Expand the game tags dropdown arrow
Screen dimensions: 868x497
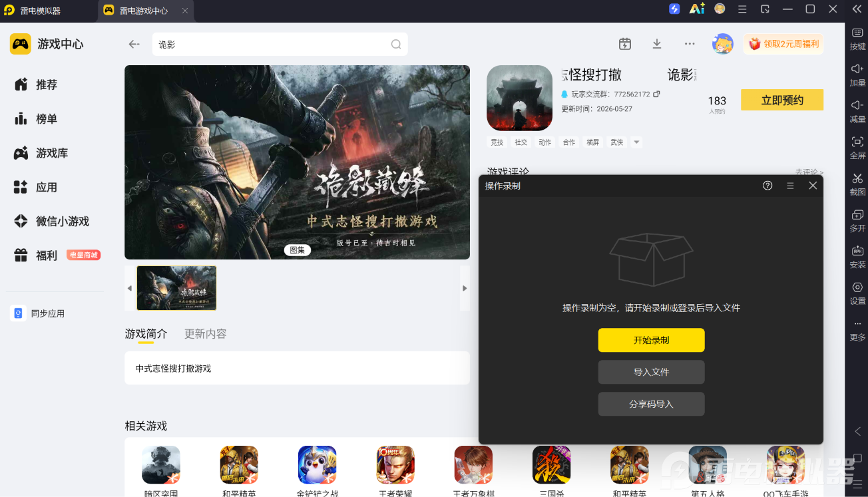[636, 142]
